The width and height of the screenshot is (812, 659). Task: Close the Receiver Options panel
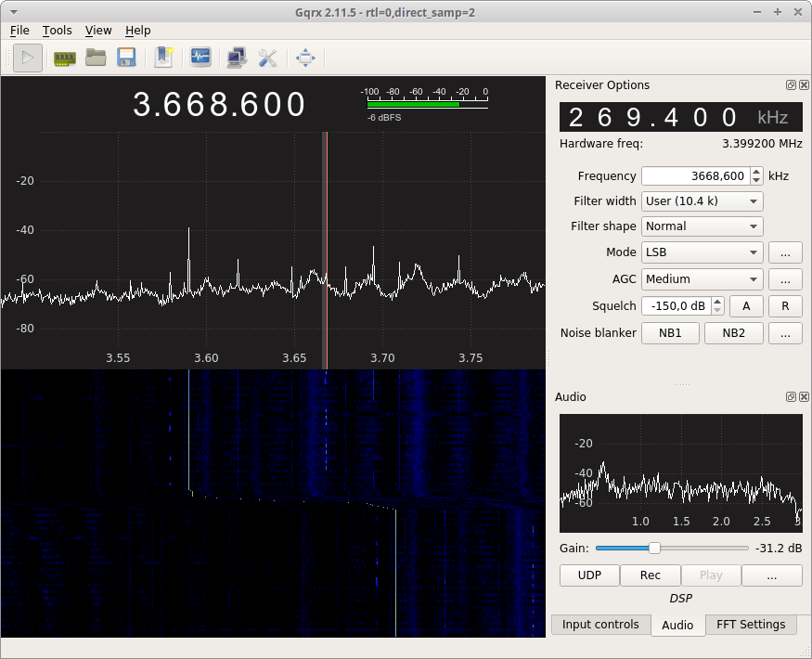804,85
